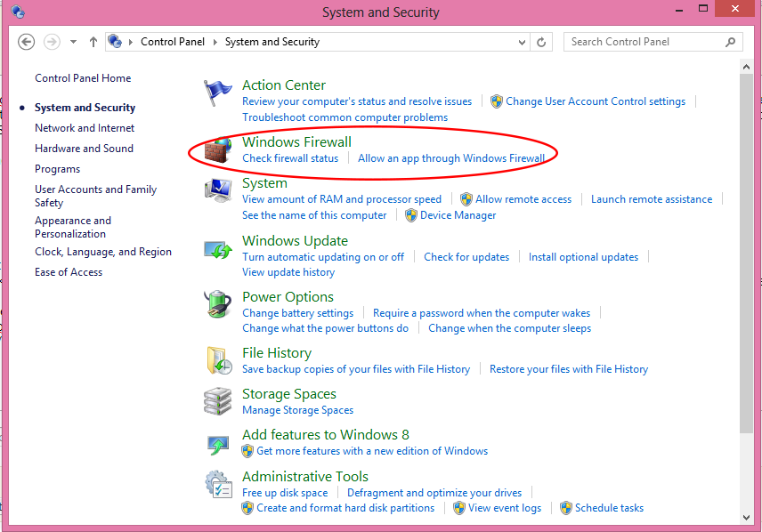Viewport: 762px width, 532px height.
Task: Click Launch remote assistance link
Action: point(652,199)
